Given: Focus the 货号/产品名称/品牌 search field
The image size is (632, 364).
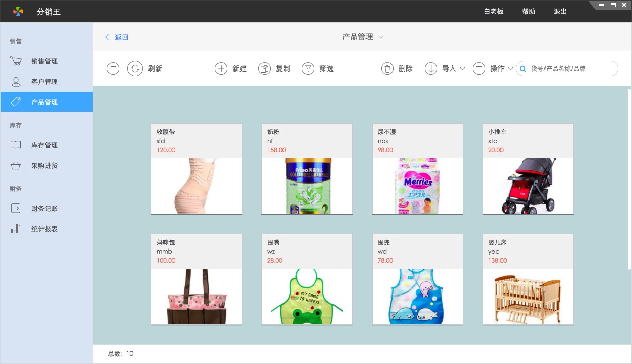Looking at the screenshot, I should (x=571, y=69).
